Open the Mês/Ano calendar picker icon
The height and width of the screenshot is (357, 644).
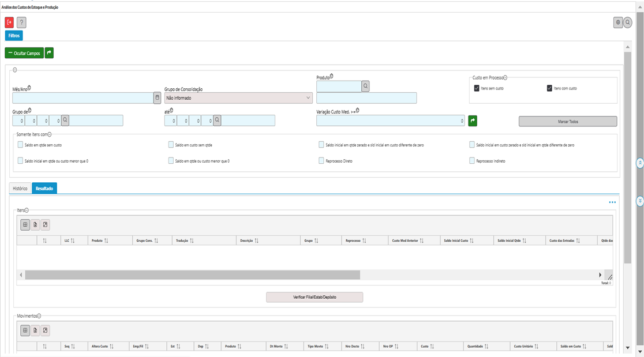(157, 98)
